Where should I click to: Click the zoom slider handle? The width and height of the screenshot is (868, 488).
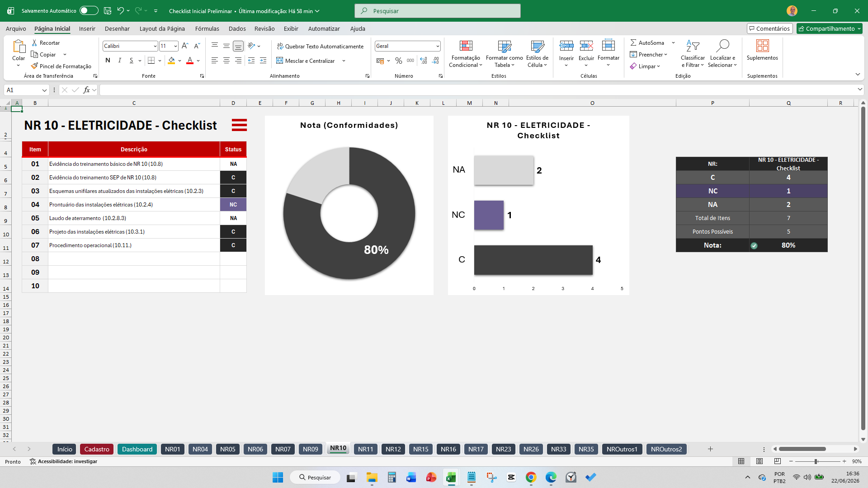click(x=816, y=461)
